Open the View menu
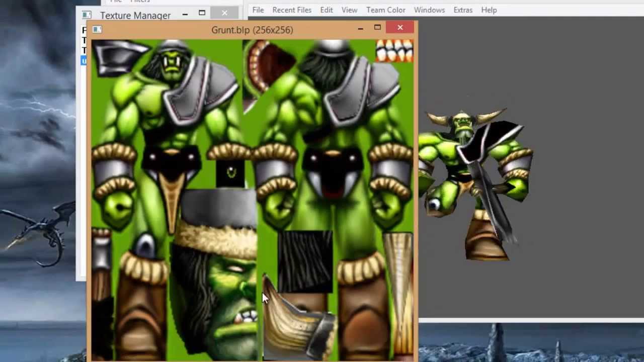This screenshot has height=362, width=644. click(349, 10)
